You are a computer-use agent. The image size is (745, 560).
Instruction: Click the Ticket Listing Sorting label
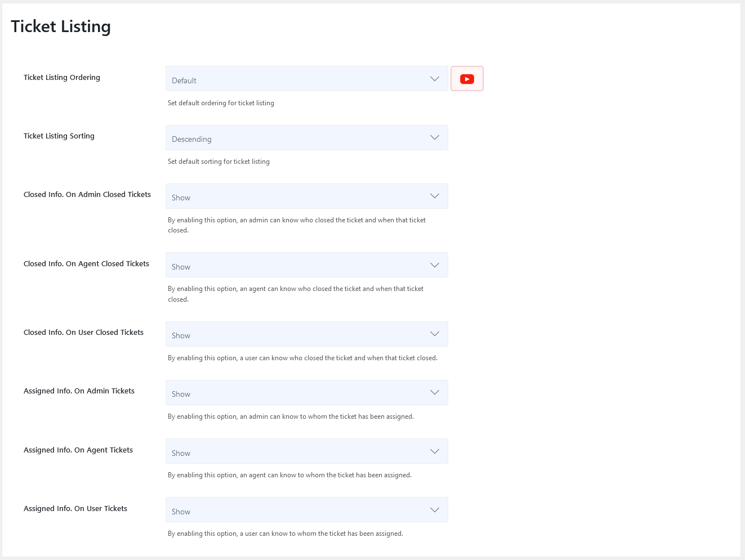[x=59, y=136]
